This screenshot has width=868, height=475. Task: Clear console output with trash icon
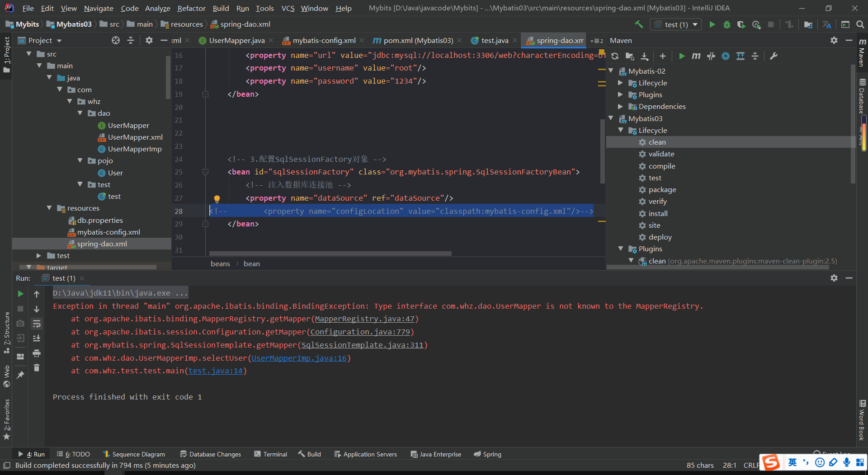point(37,368)
